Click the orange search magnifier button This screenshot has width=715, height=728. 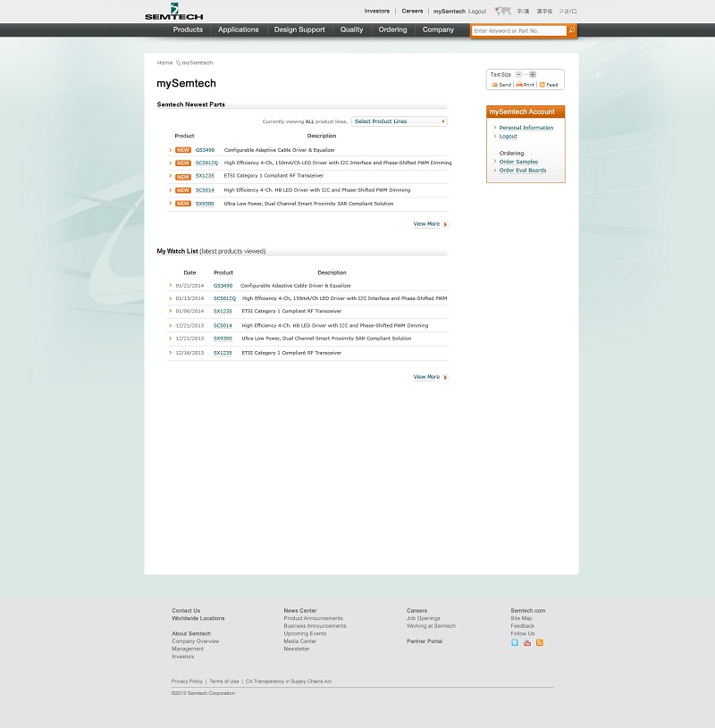tap(571, 30)
